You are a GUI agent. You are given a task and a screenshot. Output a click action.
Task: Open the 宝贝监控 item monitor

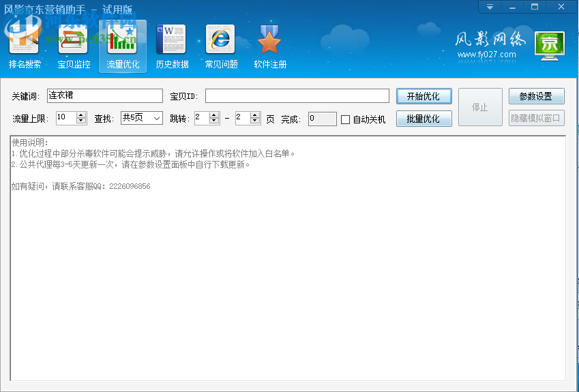74,47
